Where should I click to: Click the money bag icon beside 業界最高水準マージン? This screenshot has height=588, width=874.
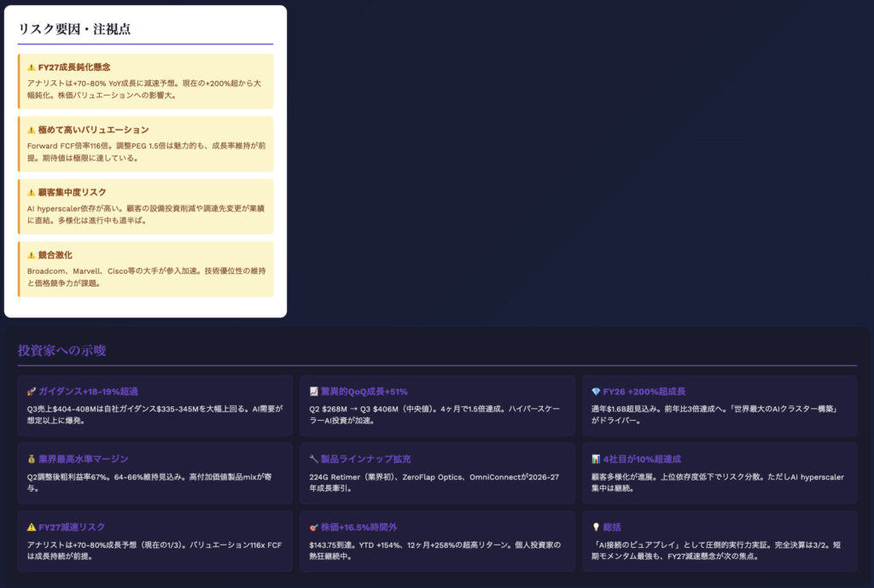point(31,459)
